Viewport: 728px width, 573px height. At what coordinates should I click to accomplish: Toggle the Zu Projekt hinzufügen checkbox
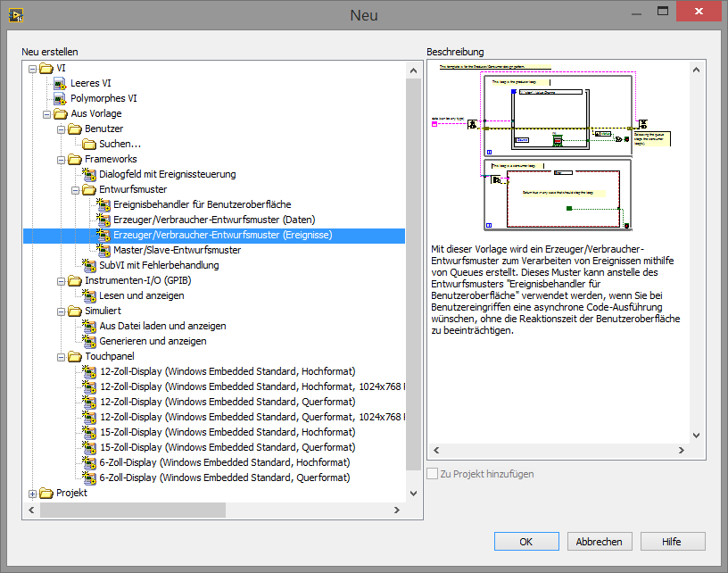(433, 474)
